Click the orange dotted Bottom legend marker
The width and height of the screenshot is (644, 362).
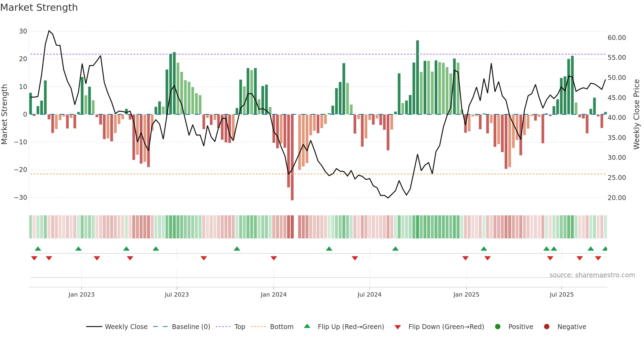click(x=258, y=327)
